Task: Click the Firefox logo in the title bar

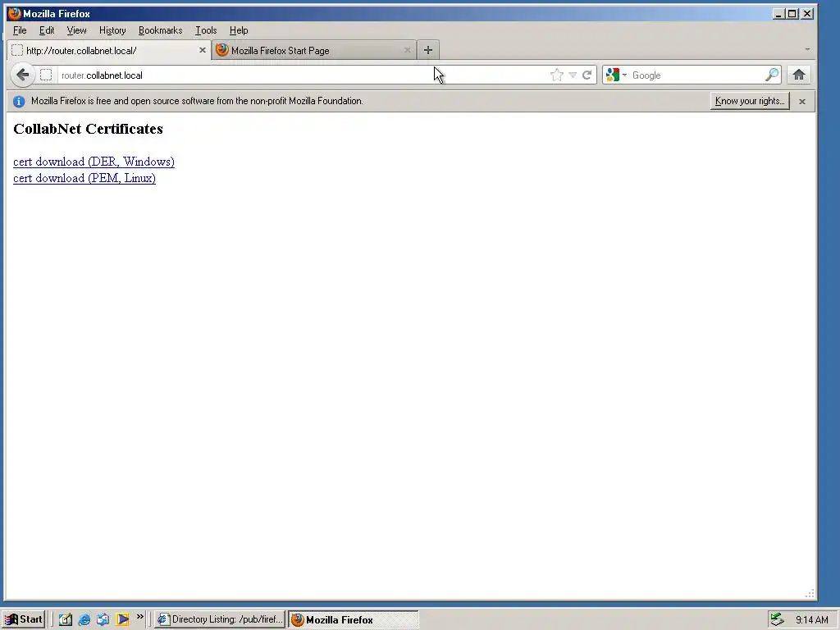Action: point(15,13)
